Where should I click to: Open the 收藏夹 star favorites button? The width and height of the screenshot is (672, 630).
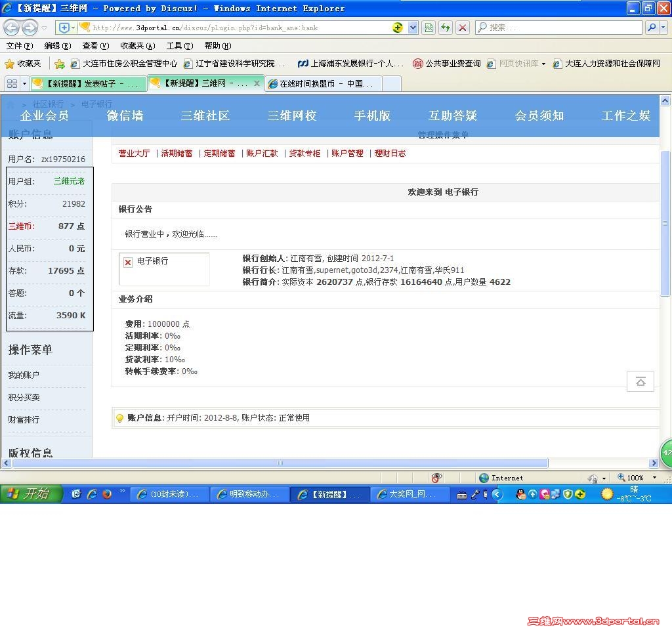[23, 64]
